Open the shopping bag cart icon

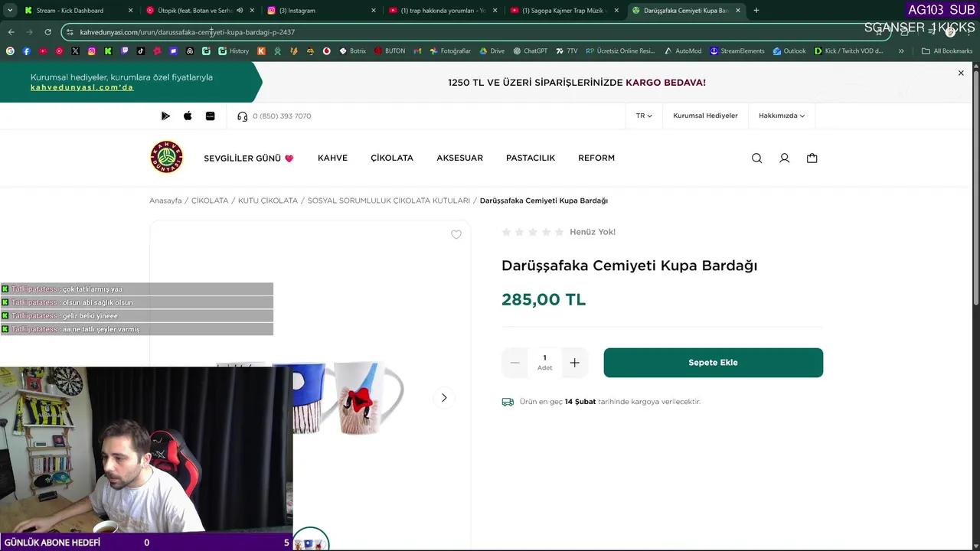click(812, 158)
